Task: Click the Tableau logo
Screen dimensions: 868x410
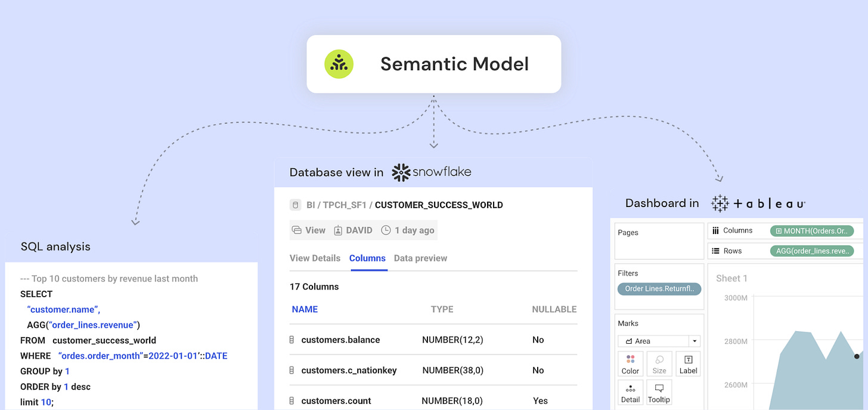Action: 758,204
